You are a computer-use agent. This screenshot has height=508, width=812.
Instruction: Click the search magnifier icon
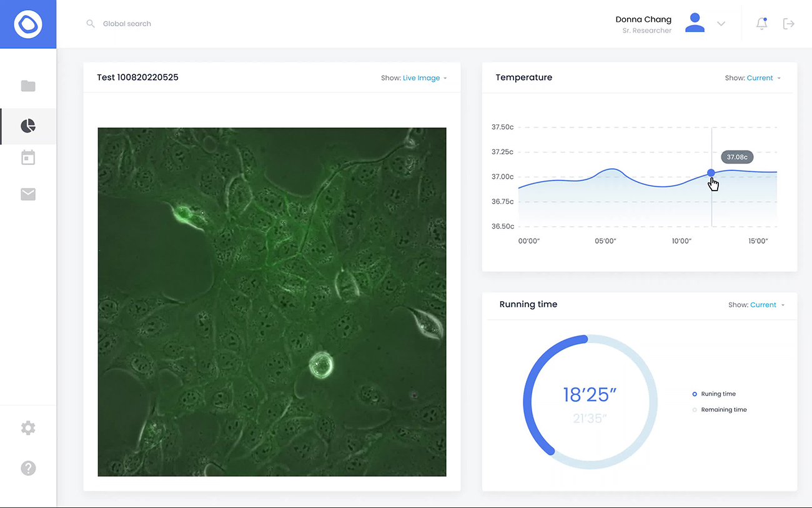click(91, 24)
